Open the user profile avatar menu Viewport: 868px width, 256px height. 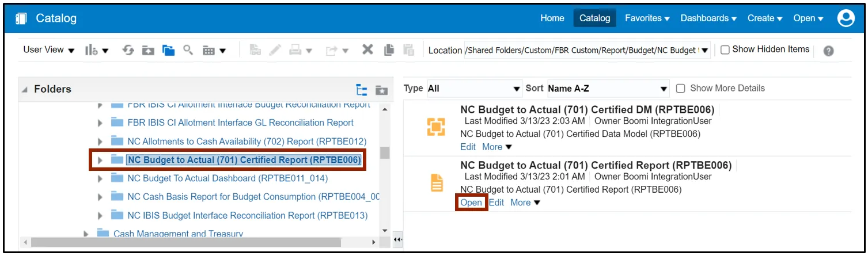click(846, 18)
